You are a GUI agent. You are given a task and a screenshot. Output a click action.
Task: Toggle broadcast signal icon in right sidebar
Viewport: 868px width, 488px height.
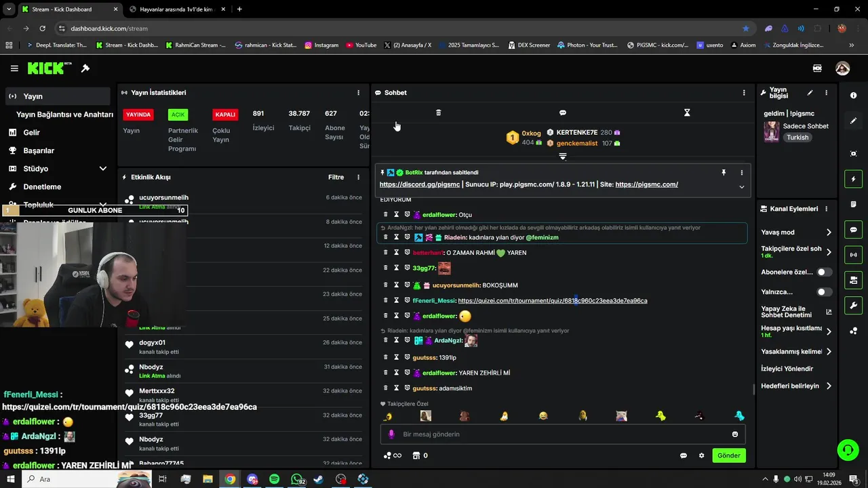coord(853,255)
